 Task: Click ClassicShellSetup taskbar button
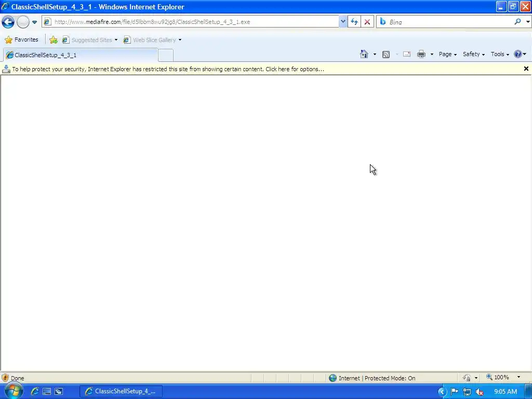pos(121,391)
